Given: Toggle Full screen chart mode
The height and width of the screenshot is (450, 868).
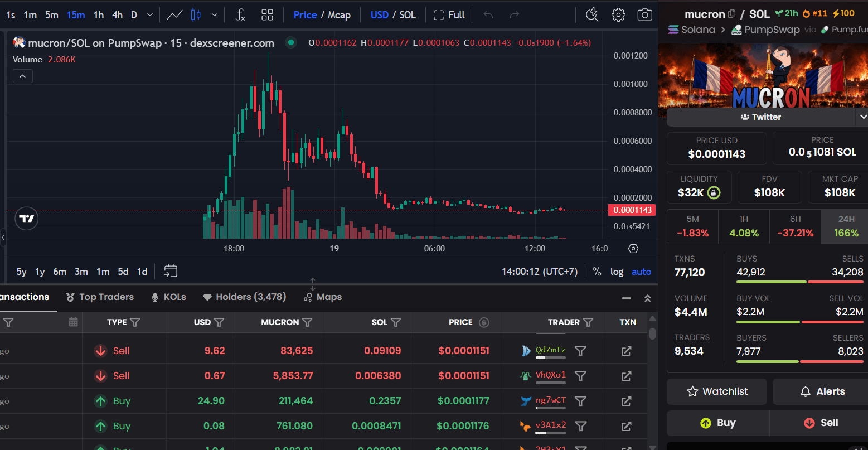Looking at the screenshot, I should point(449,15).
